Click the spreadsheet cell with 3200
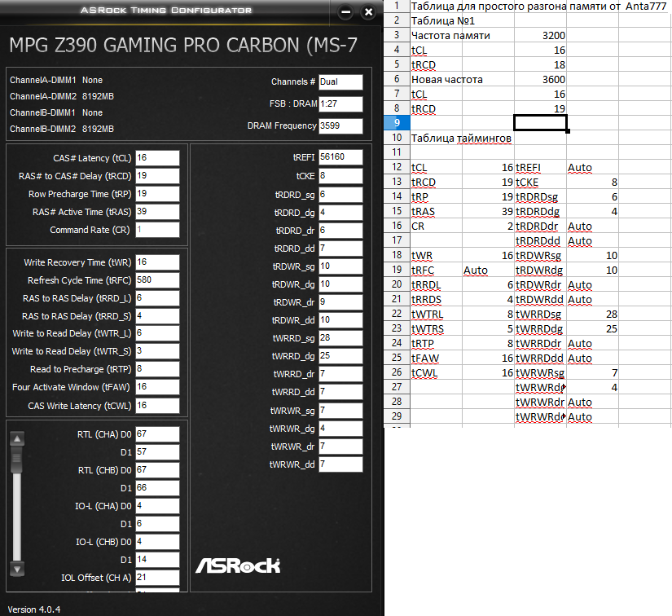This screenshot has height=616, width=672. tap(540, 36)
